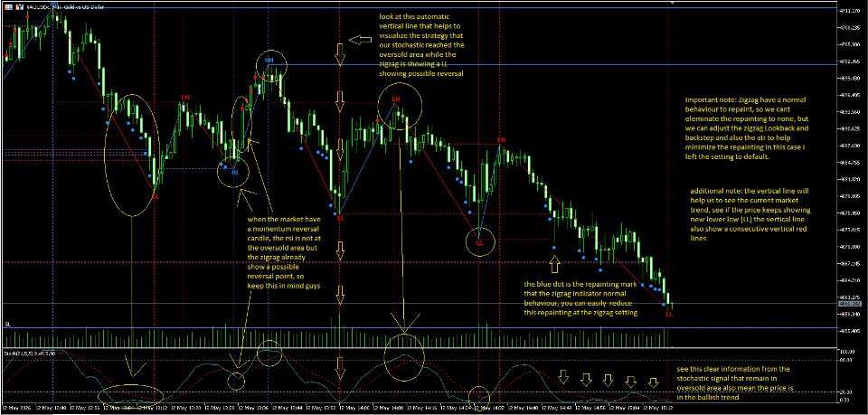Click the '12 May 12:48' time label

pos(52,407)
